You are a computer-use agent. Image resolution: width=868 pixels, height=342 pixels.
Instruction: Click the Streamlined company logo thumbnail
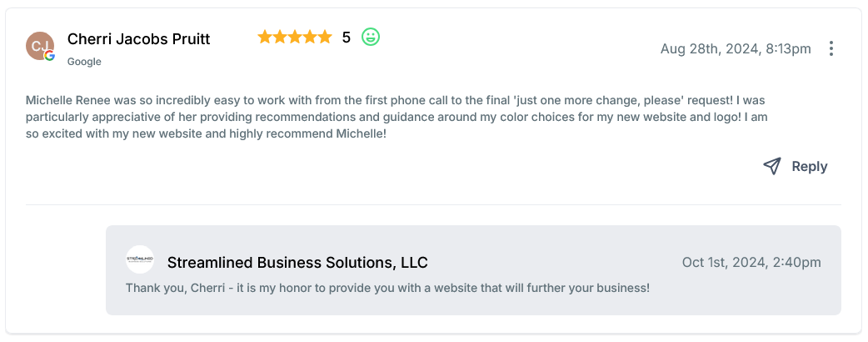[140, 259]
